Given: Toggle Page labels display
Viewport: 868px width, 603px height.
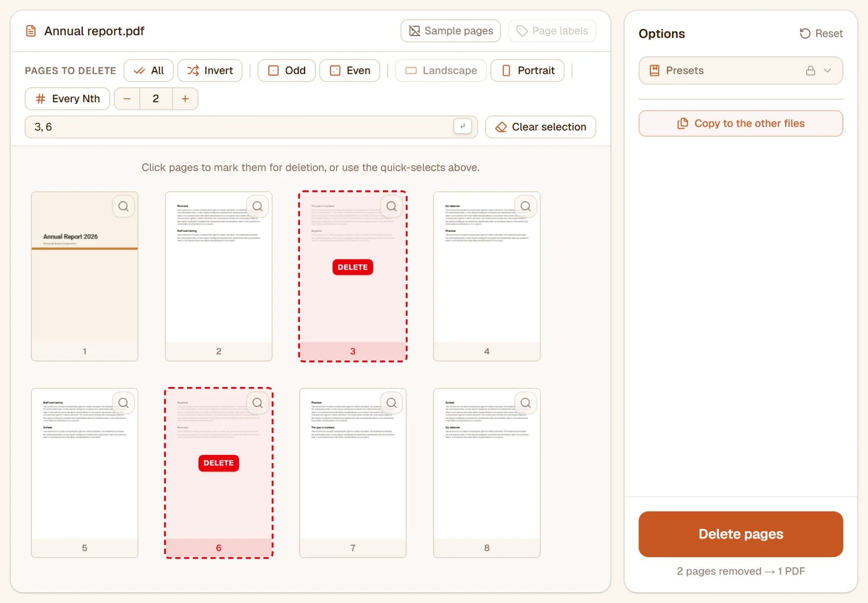Looking at the screenshot, I should [552, 31].
